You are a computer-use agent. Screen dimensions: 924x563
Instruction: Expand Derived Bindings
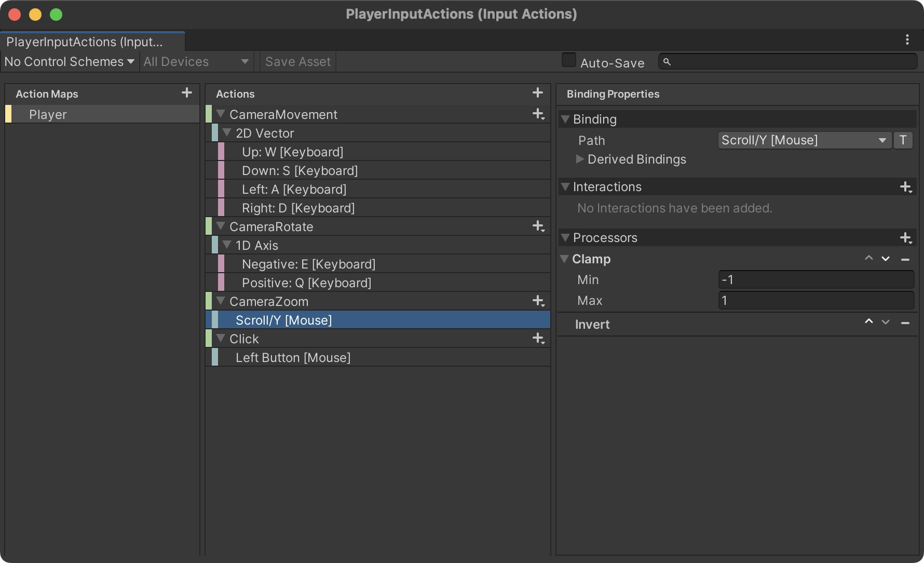tap(580, 159)
